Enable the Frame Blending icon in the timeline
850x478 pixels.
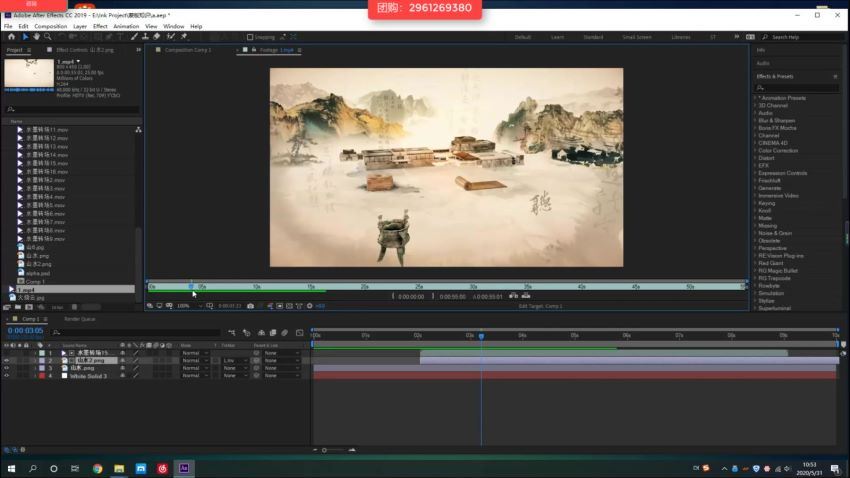coord(273,333)
